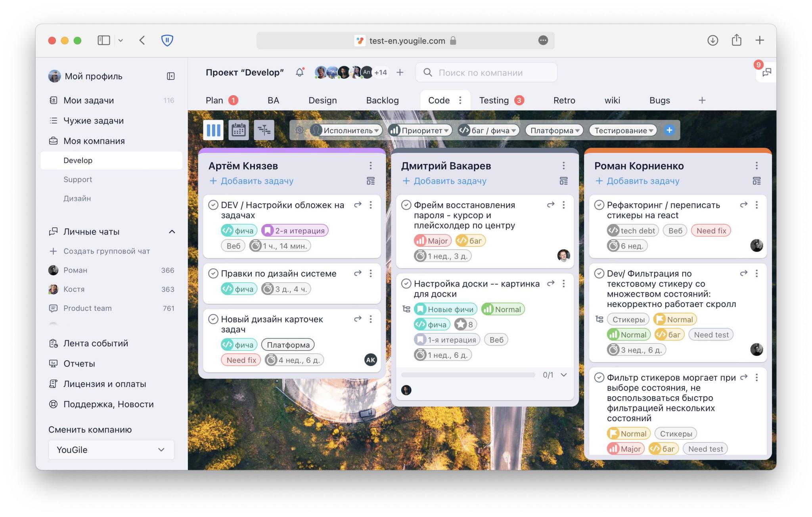Click move arrow on Правки по дизайн системе

pos(358,273)
